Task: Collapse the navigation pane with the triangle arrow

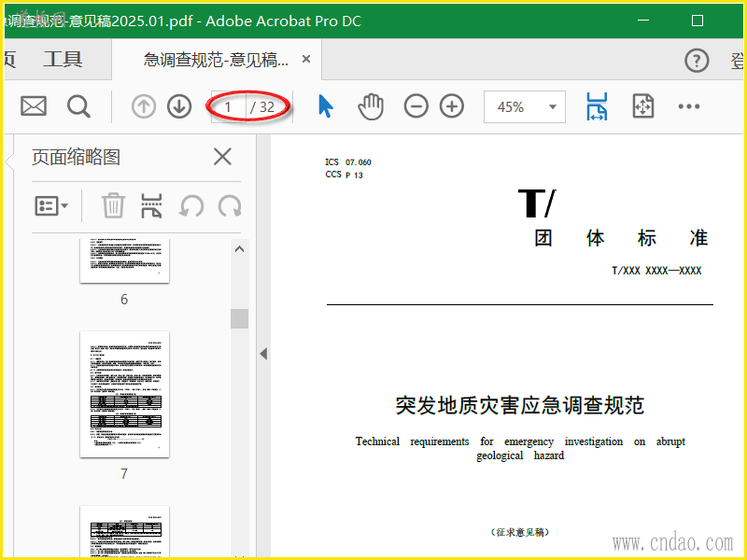Action: (263, 354)
